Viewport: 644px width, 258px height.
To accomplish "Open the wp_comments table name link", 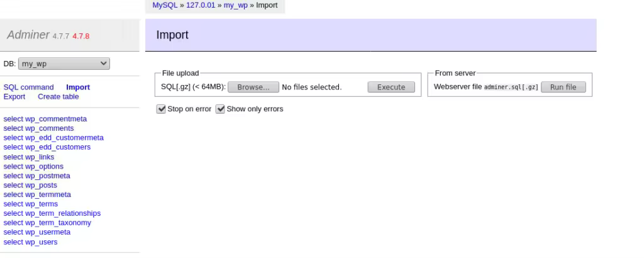I will coord(50,128).
